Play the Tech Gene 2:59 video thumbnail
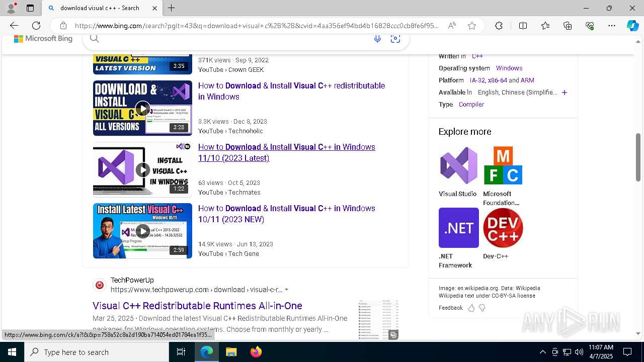 [x=142, y=231]
